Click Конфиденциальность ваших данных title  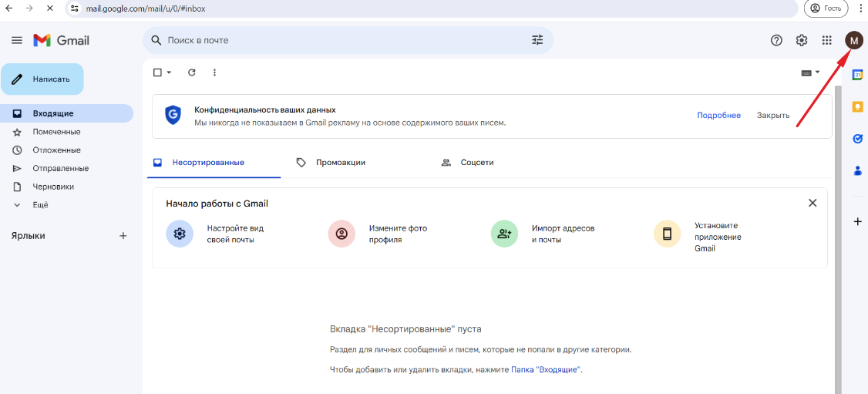point(264,110)
